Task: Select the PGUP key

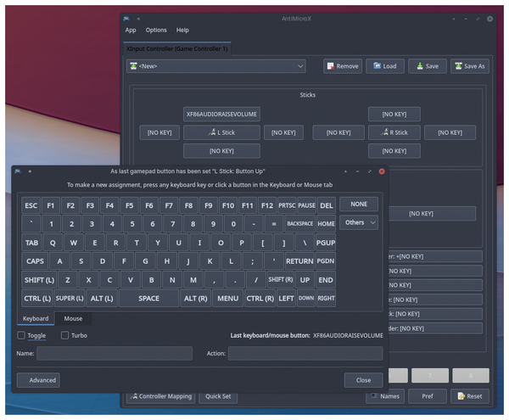Action: 326,243
